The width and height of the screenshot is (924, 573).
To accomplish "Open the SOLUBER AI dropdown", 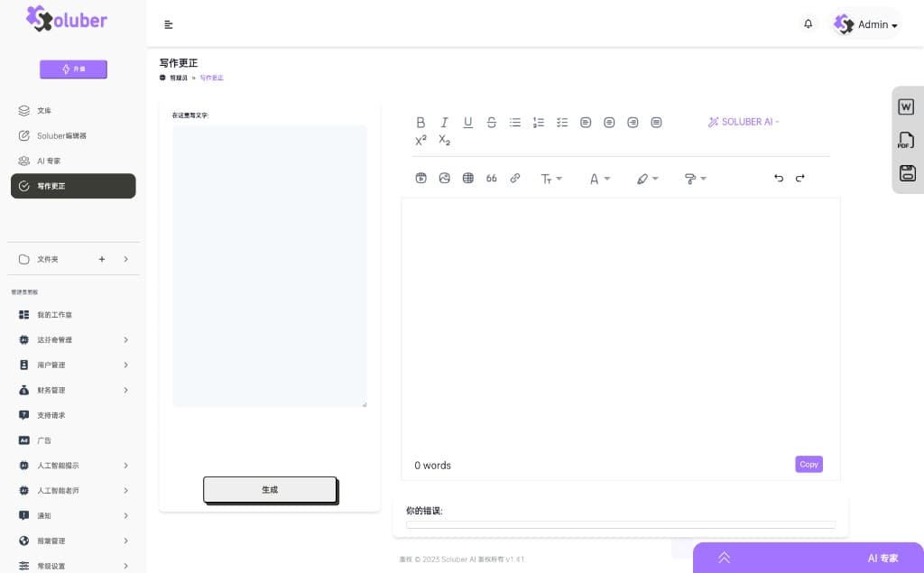I will pos(744,122).
